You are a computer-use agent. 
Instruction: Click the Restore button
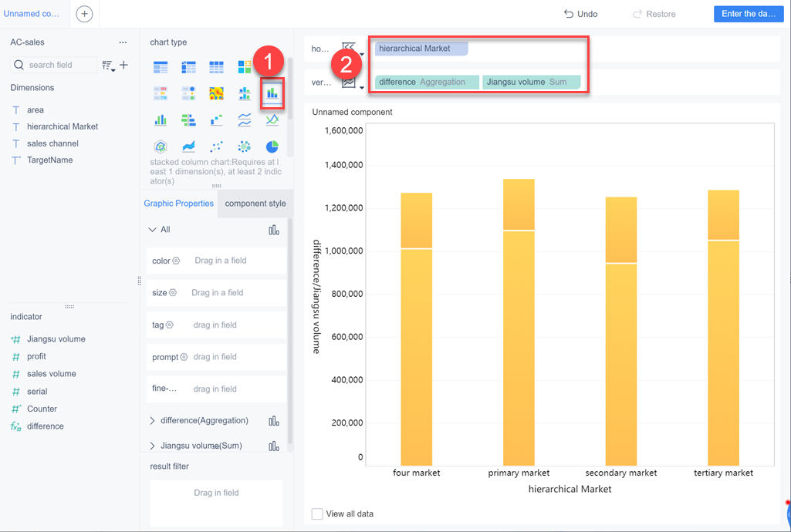(654, 14)
